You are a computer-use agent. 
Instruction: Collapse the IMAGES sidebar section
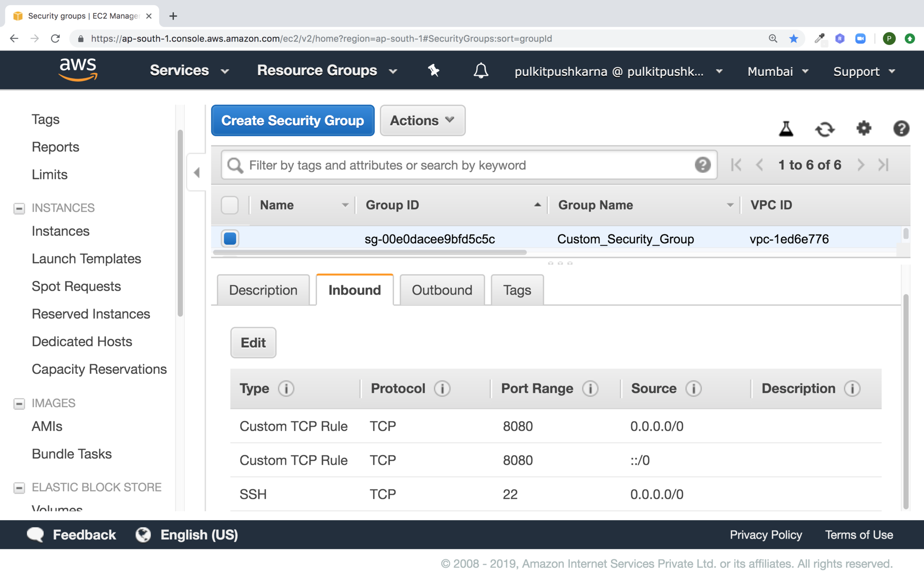point(19,403)
